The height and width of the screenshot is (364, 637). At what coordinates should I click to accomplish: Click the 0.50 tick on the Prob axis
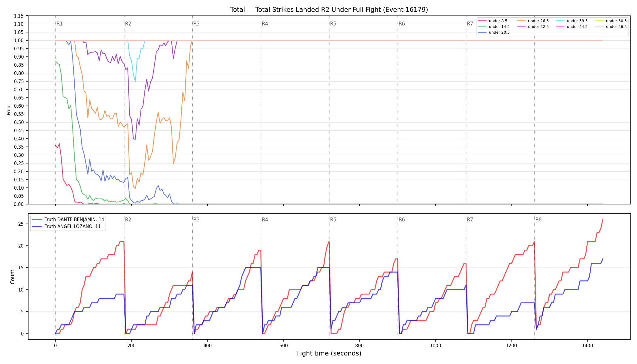(19, 122)
